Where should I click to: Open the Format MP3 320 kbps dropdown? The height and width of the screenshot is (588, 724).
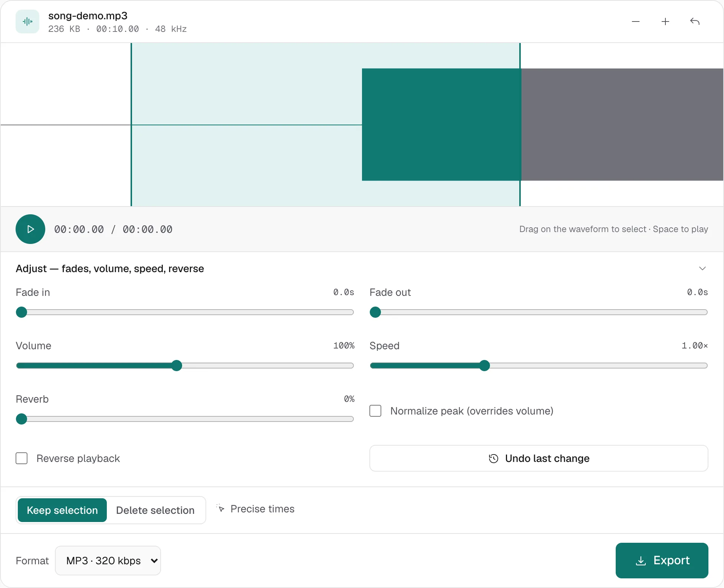click(108, 561)
